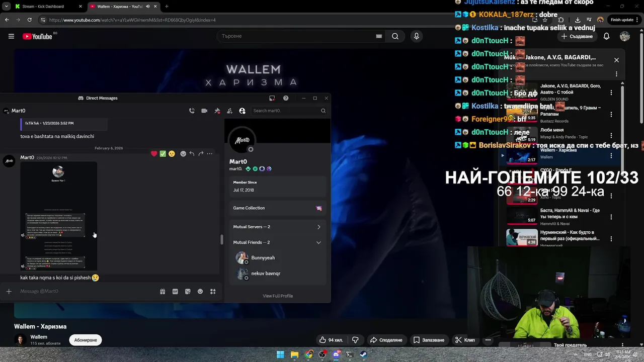Image resolution: width=644 pixels, height=362 pixels.
Task: React with the red heart emoji
Action: pos(154,154)
